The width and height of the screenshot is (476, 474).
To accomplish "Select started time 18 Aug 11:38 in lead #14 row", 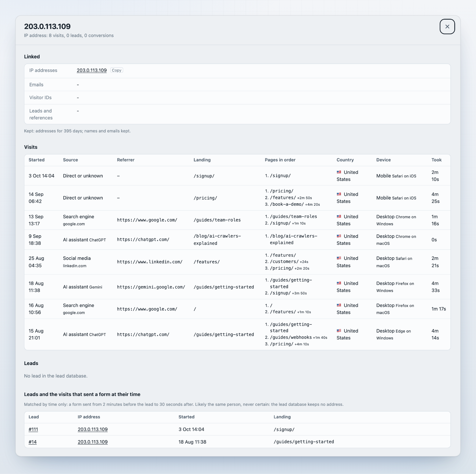I will (x=192, y=442).
